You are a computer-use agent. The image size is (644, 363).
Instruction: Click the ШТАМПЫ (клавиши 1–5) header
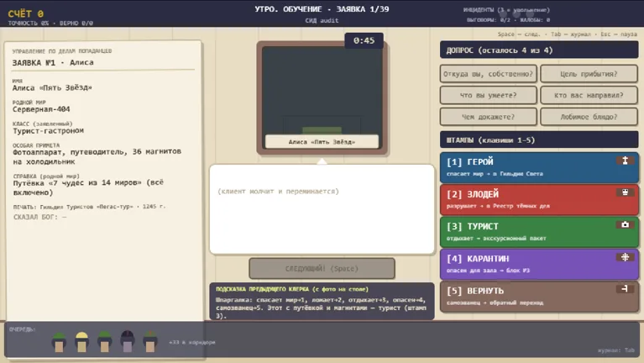539,140
